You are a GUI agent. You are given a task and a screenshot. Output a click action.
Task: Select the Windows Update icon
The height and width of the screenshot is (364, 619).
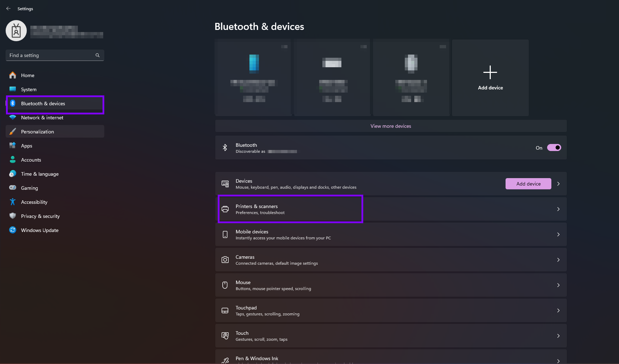12,230
